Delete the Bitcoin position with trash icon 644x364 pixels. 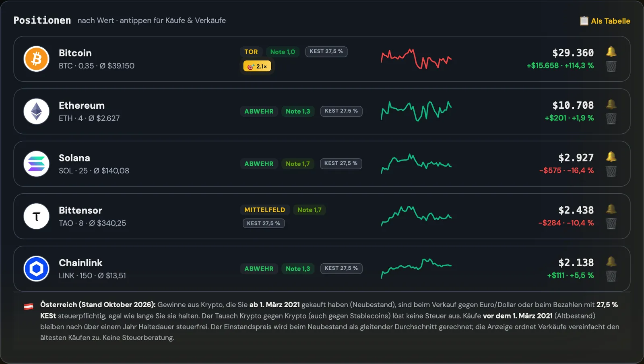click(611, 66)
